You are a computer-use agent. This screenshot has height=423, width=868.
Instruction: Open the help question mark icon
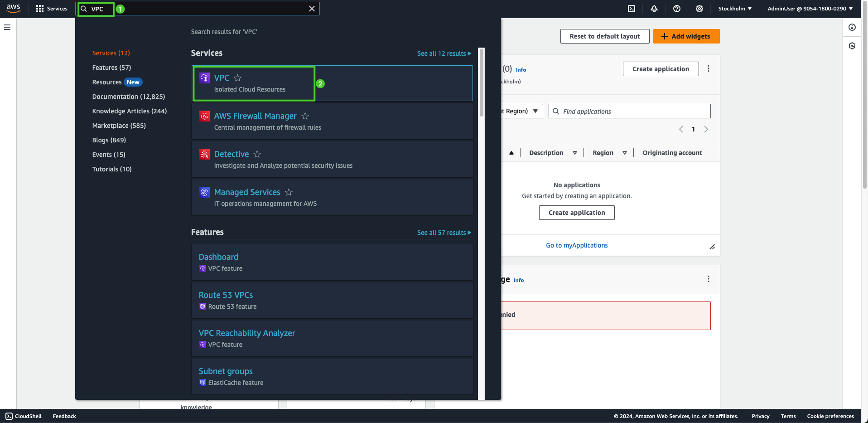[x=677, y=9]
